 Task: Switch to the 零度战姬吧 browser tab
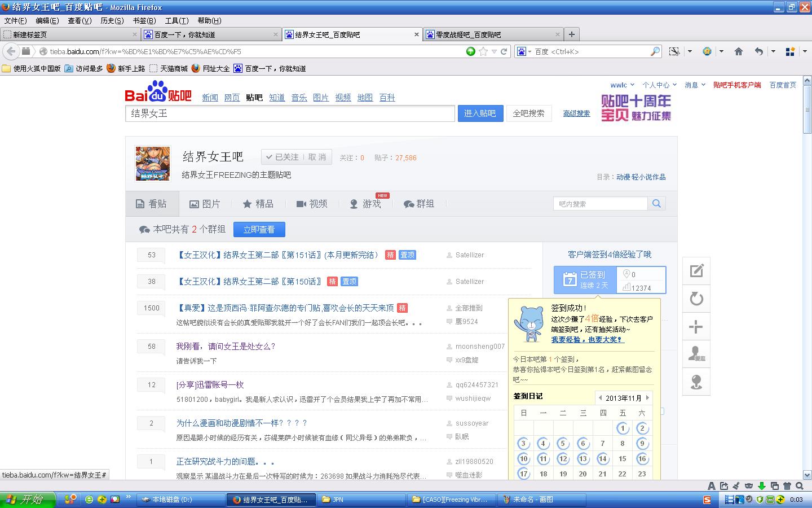click(493, 34)
